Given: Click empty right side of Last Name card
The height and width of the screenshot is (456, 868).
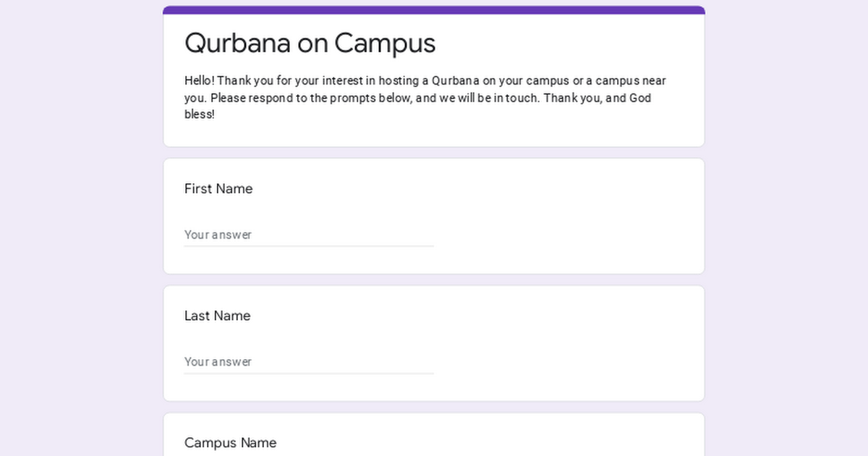Looking at the screenshot, I should 579,344.
